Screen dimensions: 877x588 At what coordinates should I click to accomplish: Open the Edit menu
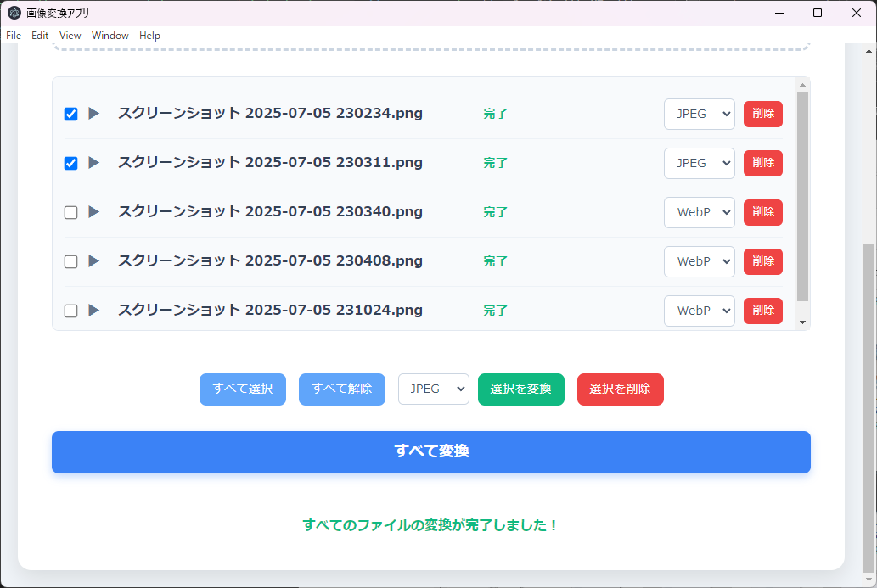click(x=40, y=36)
